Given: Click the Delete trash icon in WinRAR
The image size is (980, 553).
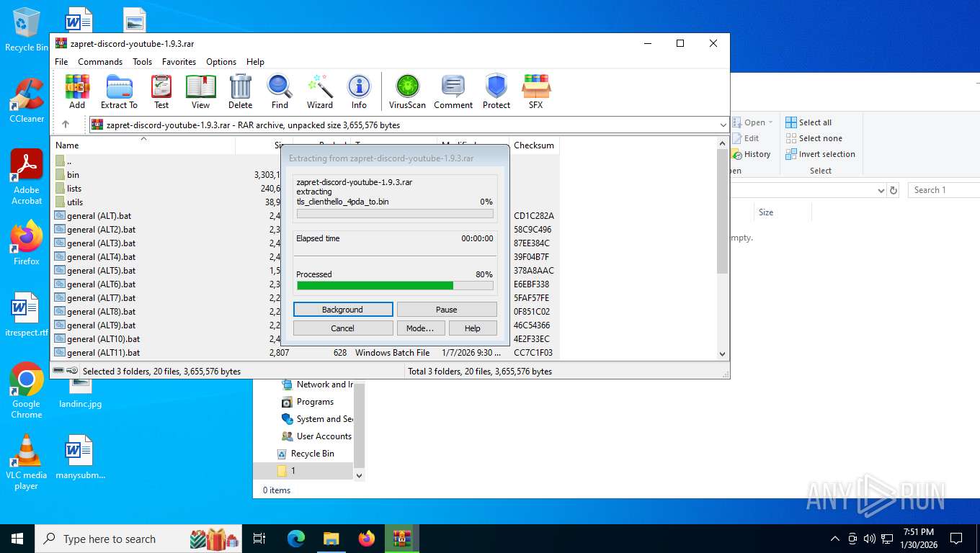Looking at the screenshot, I should click(240, 91).
